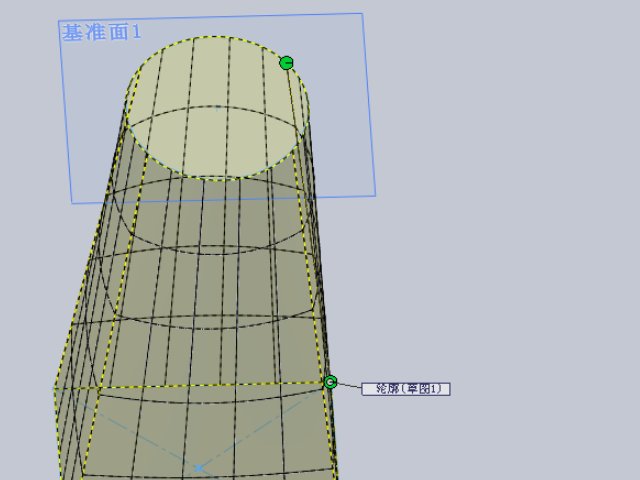Pick the left corner vertex of the lower profile

pyautogui.click(x=54, y=389)
